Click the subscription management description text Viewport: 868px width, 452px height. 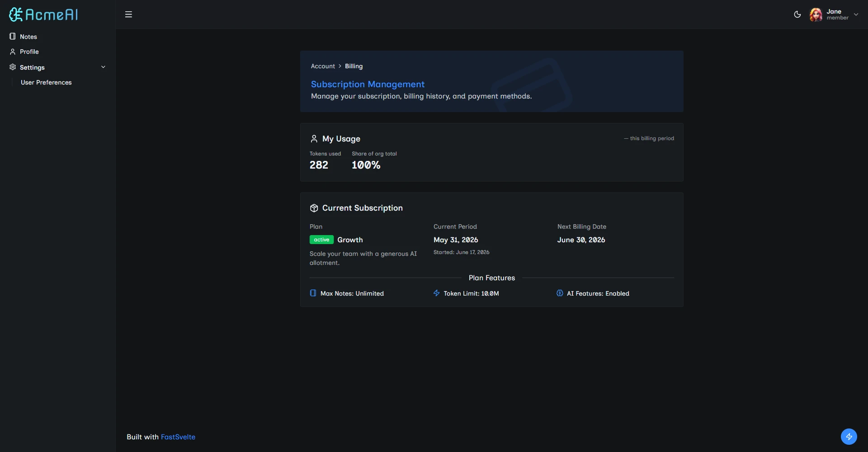(x=421, y=96)
